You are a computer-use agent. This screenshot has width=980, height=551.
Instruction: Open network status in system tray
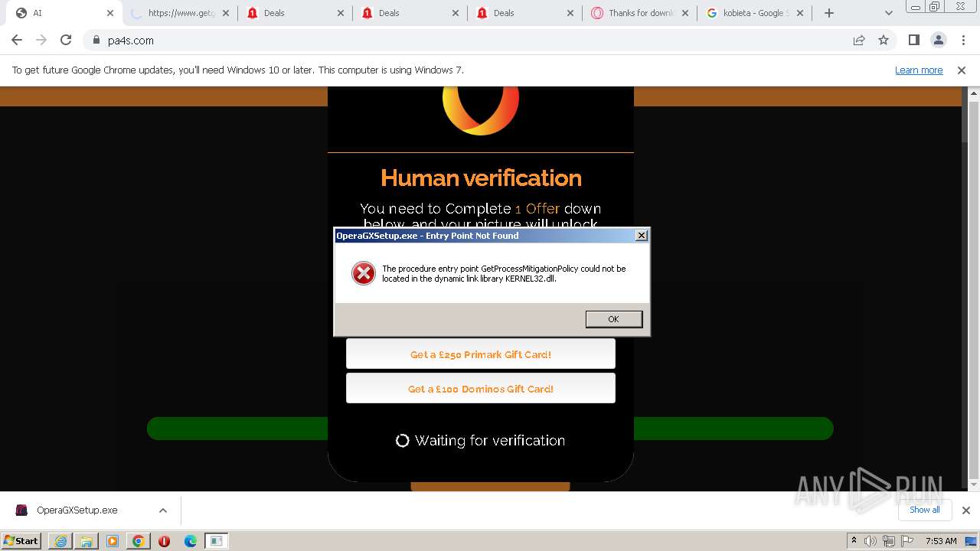(889, 541)
